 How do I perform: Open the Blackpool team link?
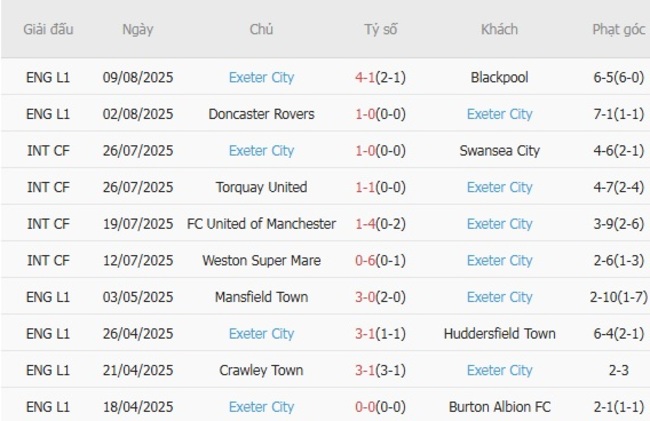pos(499,77)
